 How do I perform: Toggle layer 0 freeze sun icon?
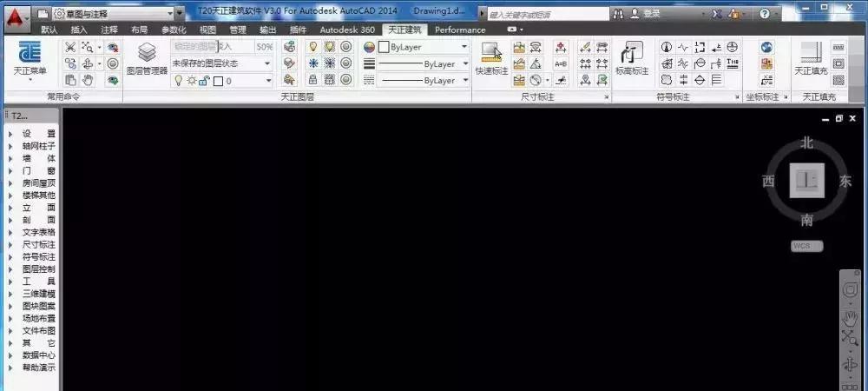(x=192, y=81)
